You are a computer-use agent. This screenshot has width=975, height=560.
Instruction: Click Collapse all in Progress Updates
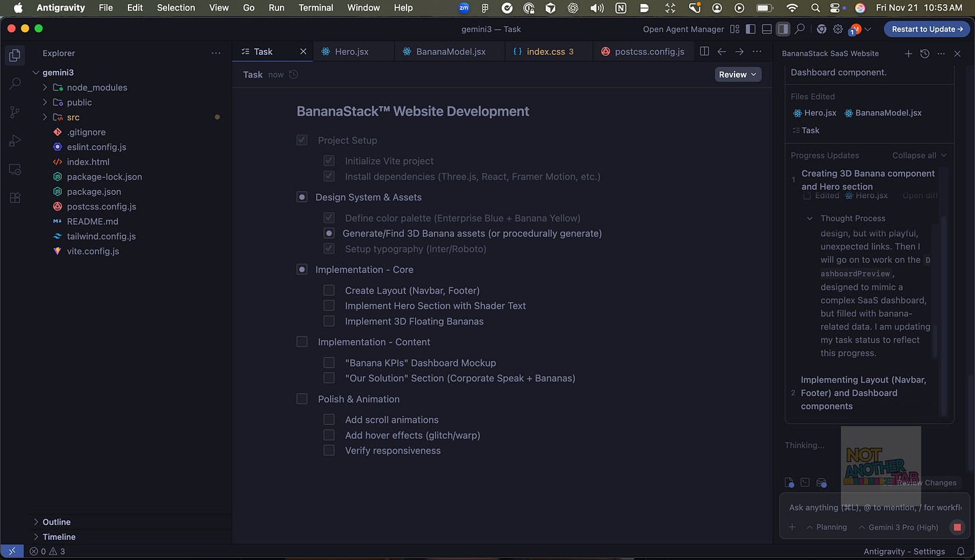[919, 155]
